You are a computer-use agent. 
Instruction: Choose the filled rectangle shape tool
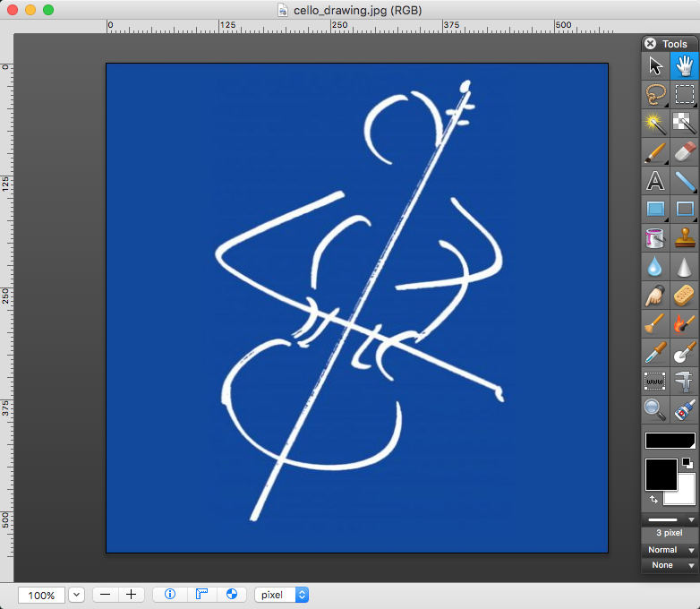click(x=655, y=209)
